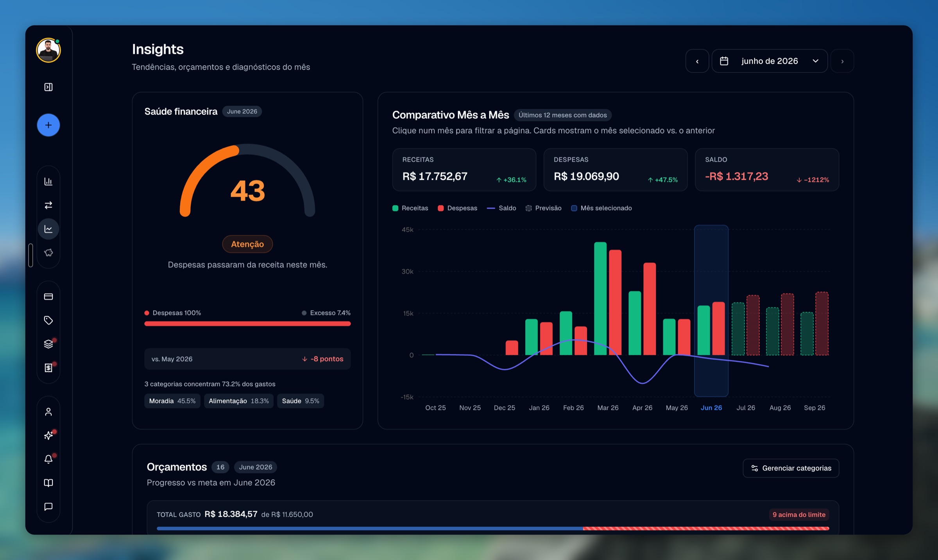Go to next month arrow

[842, 61]
